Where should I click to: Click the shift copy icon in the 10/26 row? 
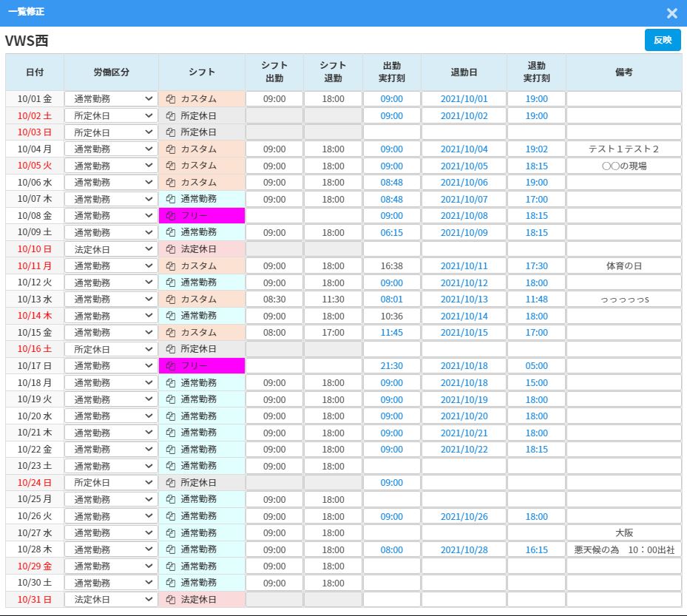point(171,516)
